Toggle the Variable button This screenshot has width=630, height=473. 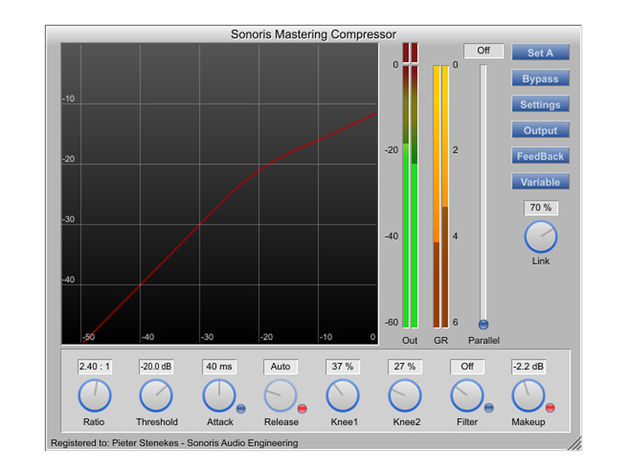(x=540, y=182)
